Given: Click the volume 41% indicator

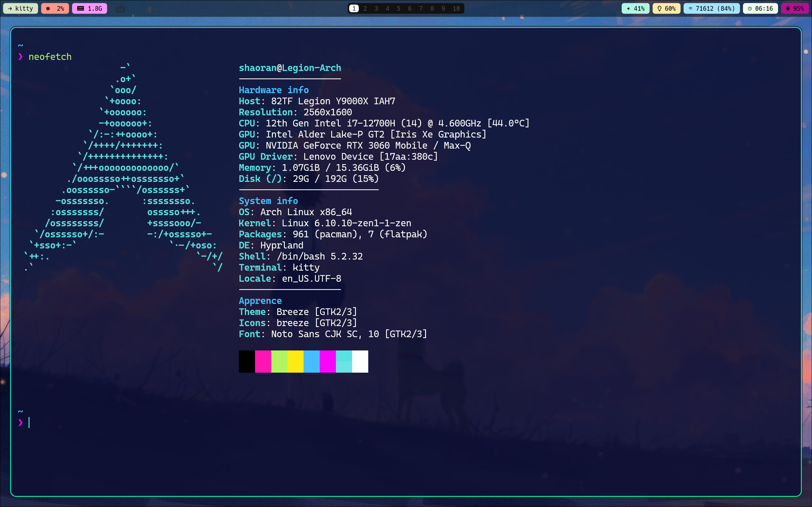Looking at the screenshot, I should [636, 8].
